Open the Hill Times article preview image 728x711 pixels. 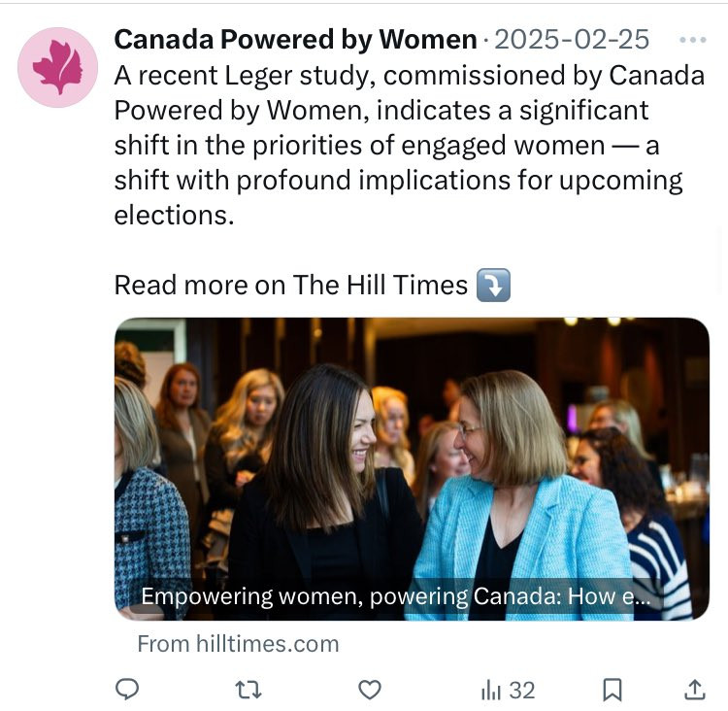click(x=412, y=457)
